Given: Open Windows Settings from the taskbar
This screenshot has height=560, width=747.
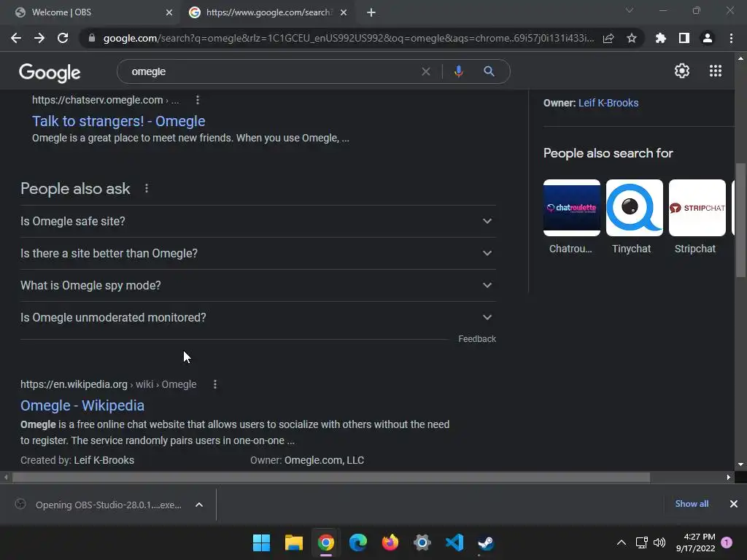Looking at the screenshot, I should 422,542.
